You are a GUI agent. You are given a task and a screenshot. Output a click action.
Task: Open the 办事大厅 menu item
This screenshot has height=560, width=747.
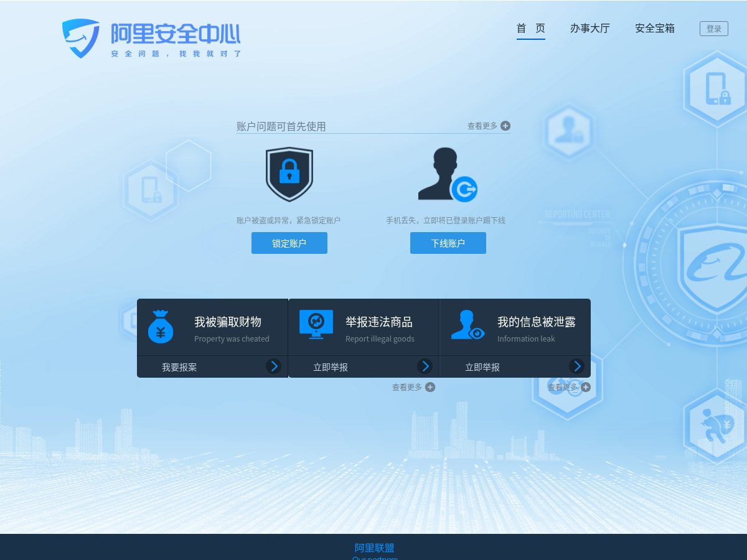[590, 29]
